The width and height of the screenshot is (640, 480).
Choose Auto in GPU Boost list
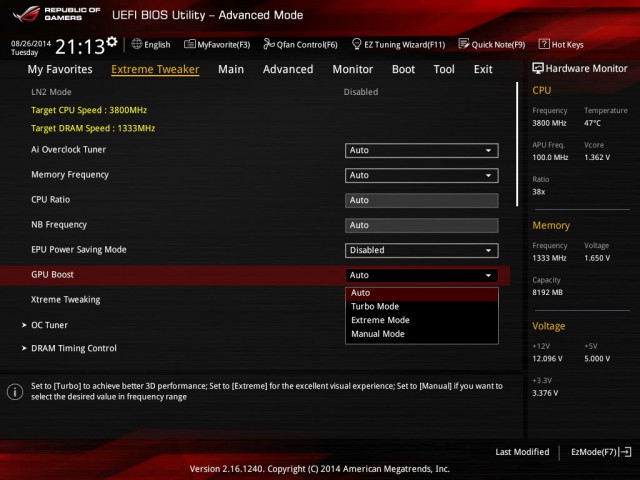[422, 293]
